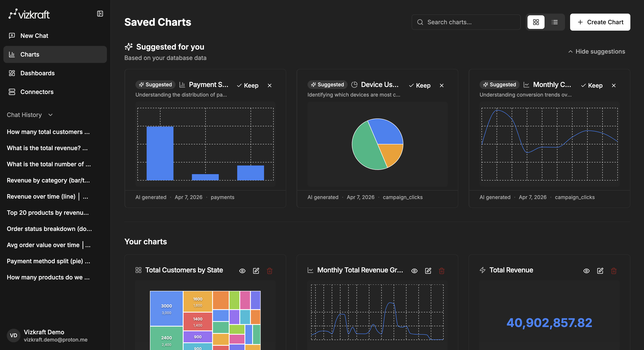644x350 pixels.
Task: Edit the Total Revenue chart
Action: pyautogui.click(x=600, y=271)
